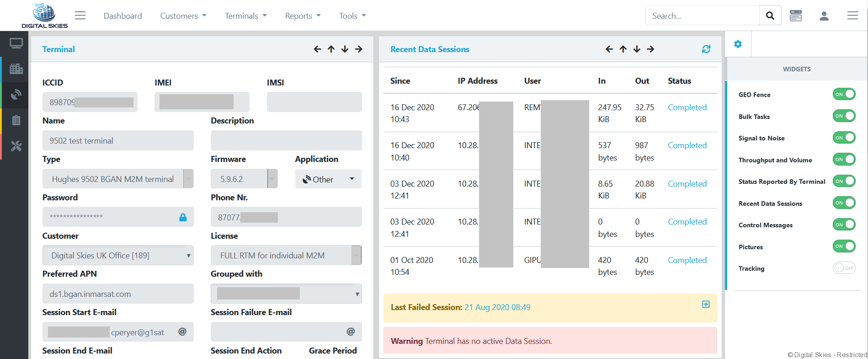Click the search magnifier button
868x359 pixels.
[770, 16]
